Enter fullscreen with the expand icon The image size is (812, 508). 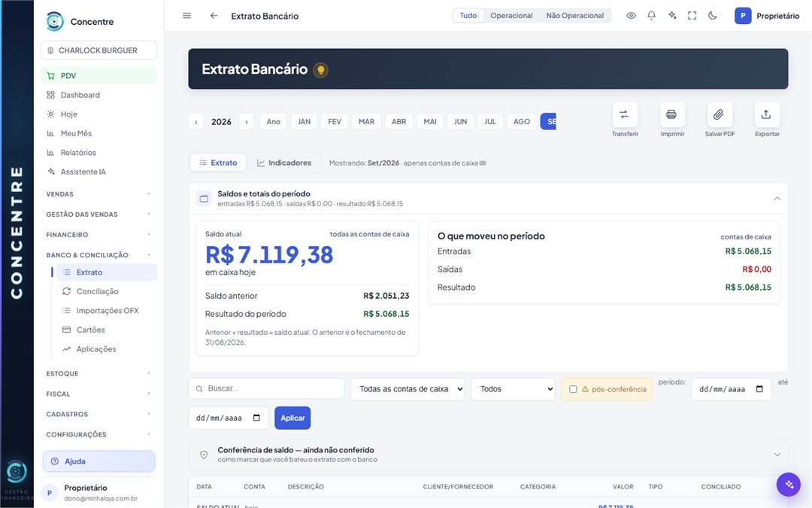click(692, 16)
